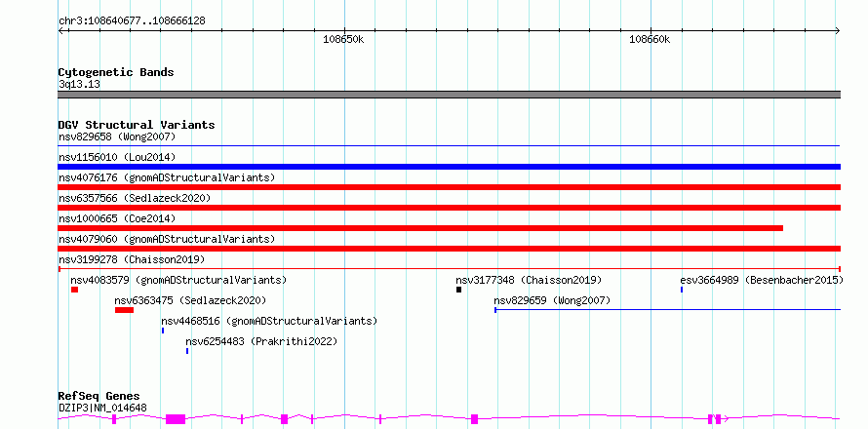Open nsv4079060 (gnomADStructuralVariants) label
Image resolution: width=868 pixels, height=429 pixels.
(x=167, y=239)
